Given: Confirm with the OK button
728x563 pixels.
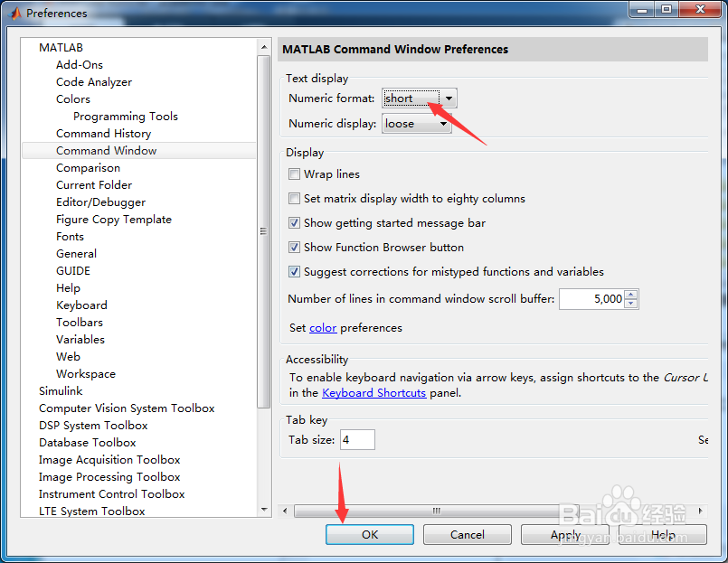Looking at the screenshot, I should click(x=370, y=535).
